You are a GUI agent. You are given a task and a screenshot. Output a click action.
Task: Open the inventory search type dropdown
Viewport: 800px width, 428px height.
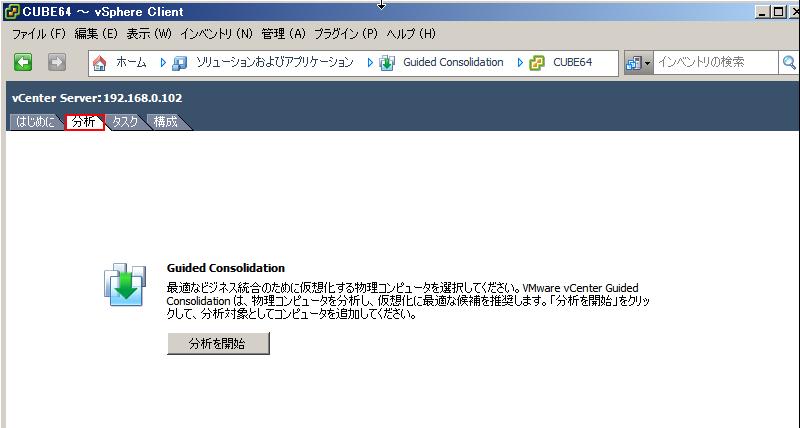[x=638, y=63]
